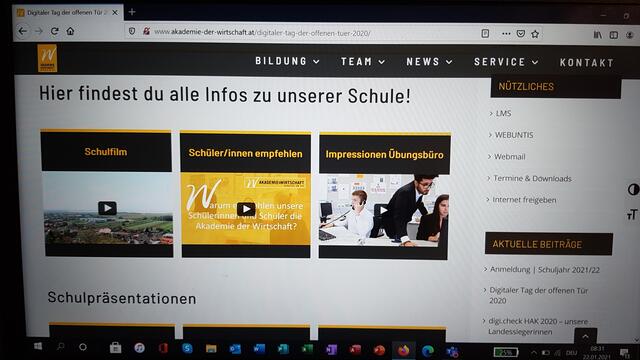Image resolution: width=640 pixels, height=360 pixels.
Task: Click the Impressionen Übungsbüro card heading
Action: coord(384,155)
